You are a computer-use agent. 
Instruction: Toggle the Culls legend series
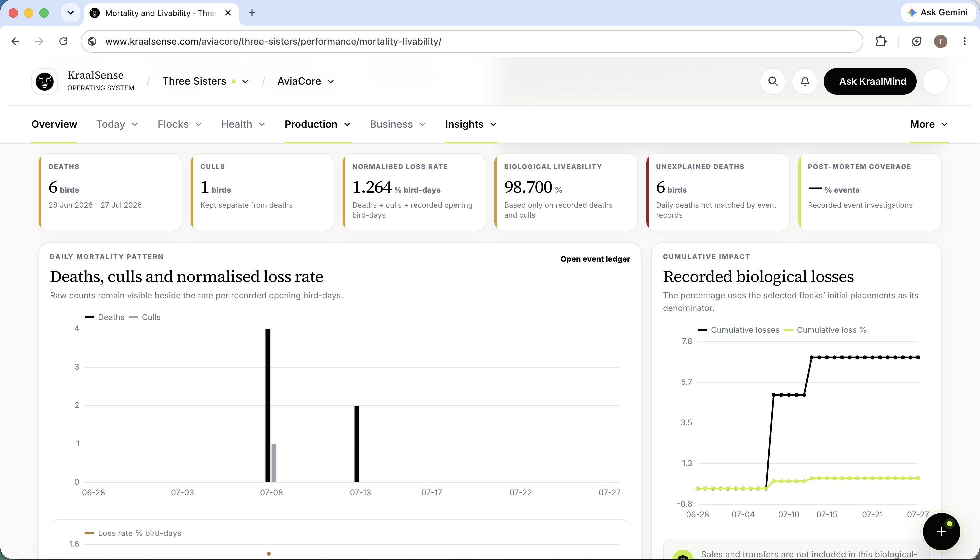145,317
